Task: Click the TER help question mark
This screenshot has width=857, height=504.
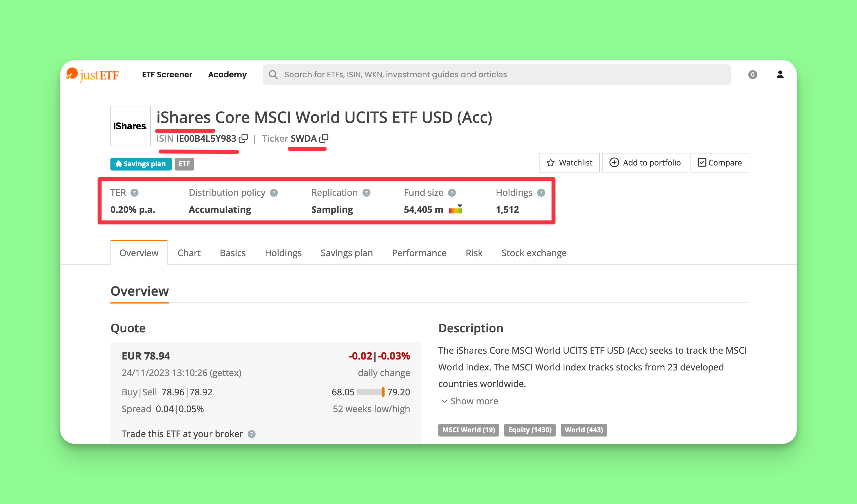Action: pyautogui.click(x=135, y=193)
